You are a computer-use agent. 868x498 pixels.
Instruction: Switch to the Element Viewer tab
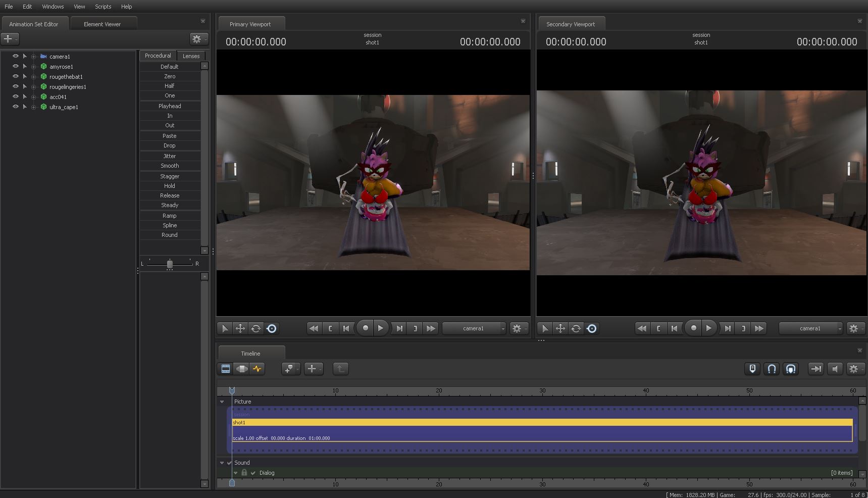pyautogui.click(x=102, y=24)
